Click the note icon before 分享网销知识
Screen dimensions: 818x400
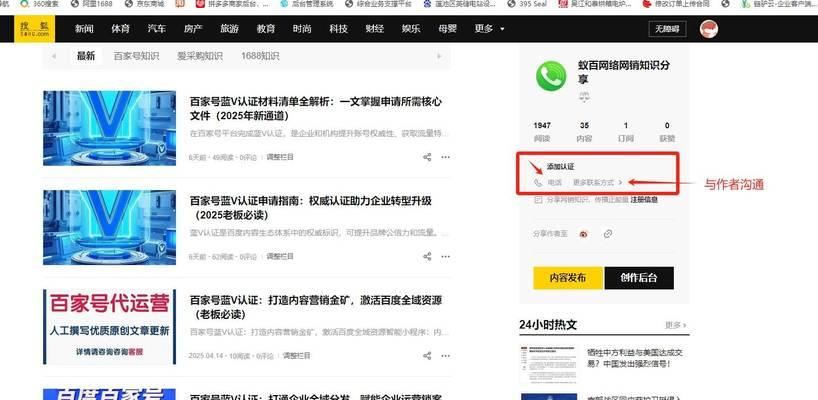(538, 200)
